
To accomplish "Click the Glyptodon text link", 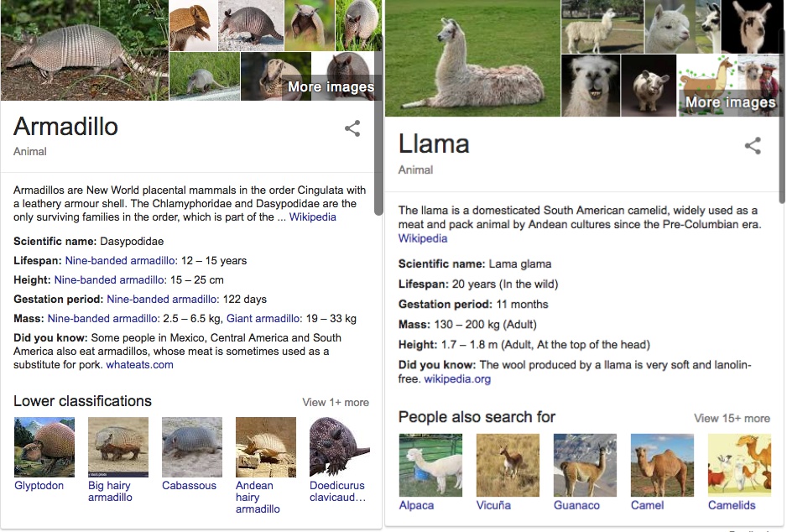I will (39, 486).
